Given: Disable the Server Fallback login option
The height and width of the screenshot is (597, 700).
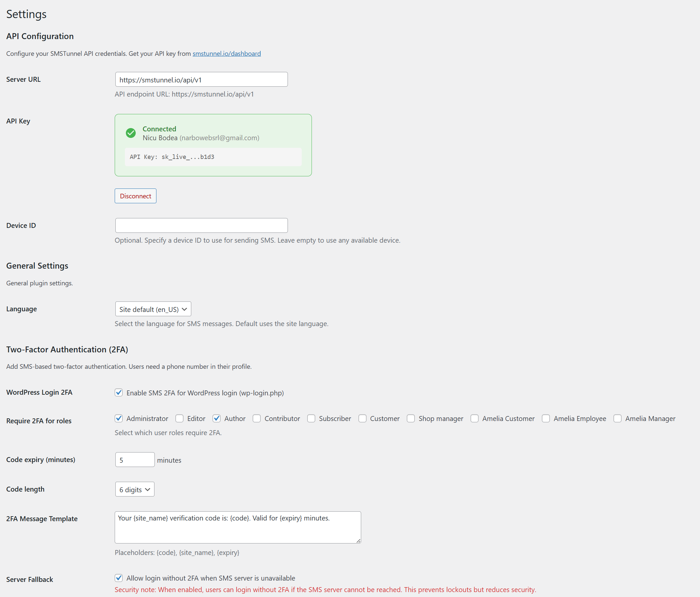Looking at the screenshot, I should click(119, 578).
